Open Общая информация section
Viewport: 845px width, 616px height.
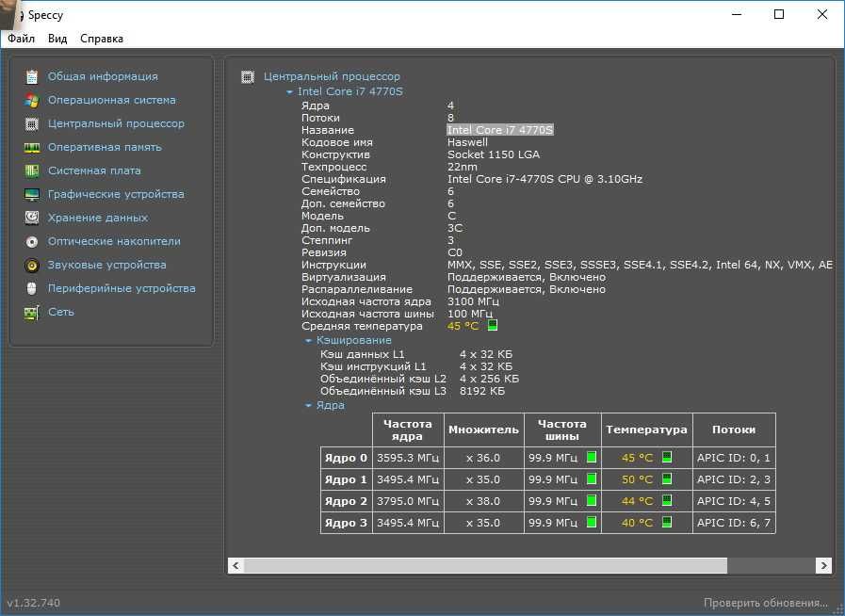103,76
